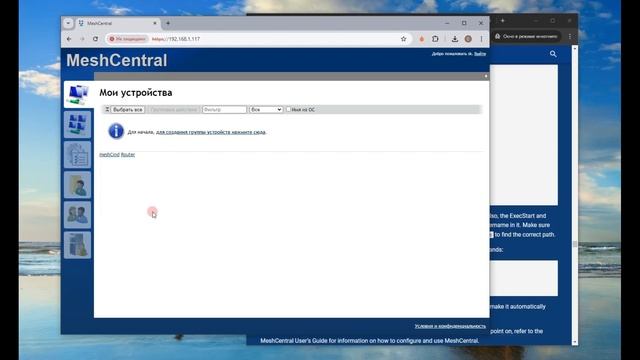Open menu dots in incognito background window

tap(570, 36)
